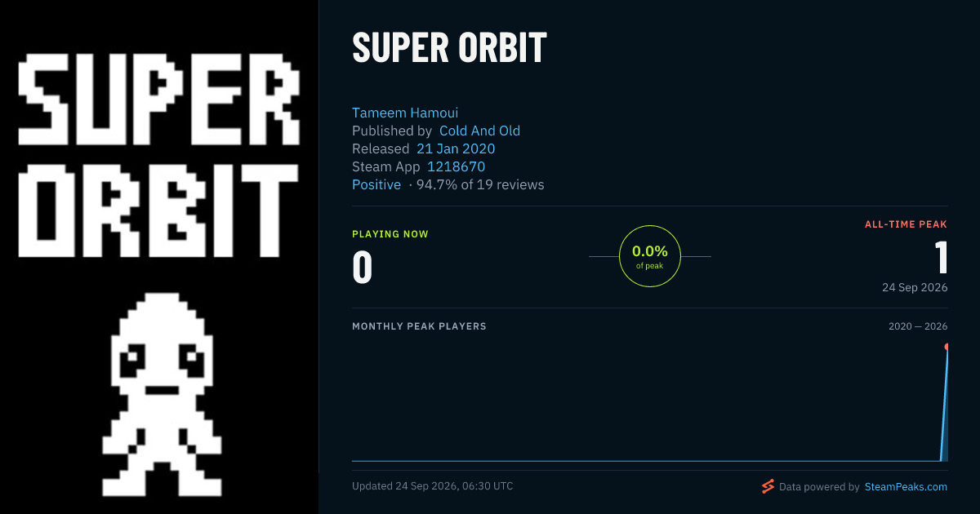
Task: Click the pixel alien character artwork
Action: click(162, 394)
